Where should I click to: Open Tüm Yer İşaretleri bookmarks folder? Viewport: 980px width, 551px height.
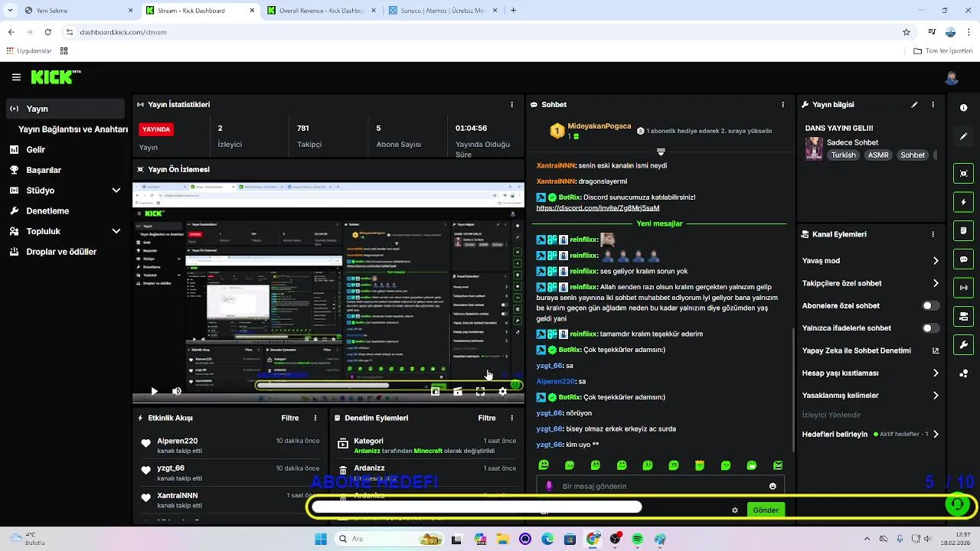942,51
